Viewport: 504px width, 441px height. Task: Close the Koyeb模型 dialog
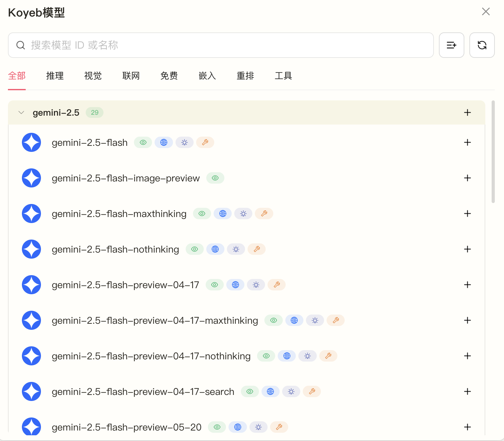point(486,12)
